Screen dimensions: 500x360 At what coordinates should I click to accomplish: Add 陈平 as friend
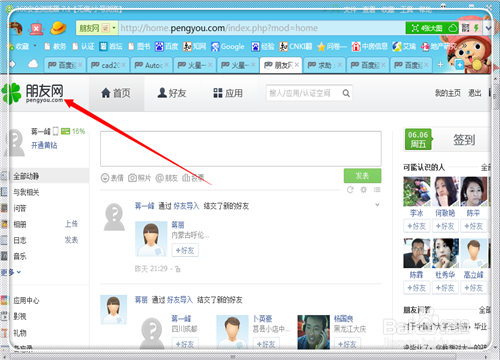[x=474, y=226]
